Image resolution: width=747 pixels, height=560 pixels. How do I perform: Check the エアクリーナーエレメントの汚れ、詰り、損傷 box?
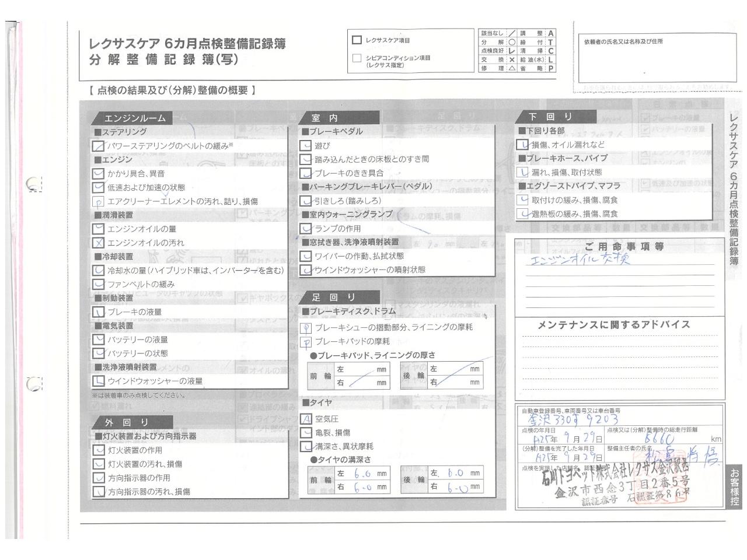(99, 202)
